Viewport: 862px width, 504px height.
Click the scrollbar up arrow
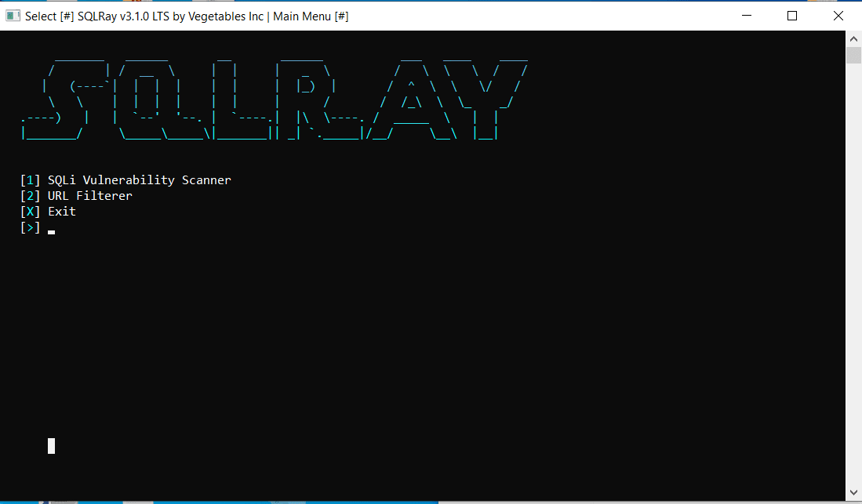854,38
